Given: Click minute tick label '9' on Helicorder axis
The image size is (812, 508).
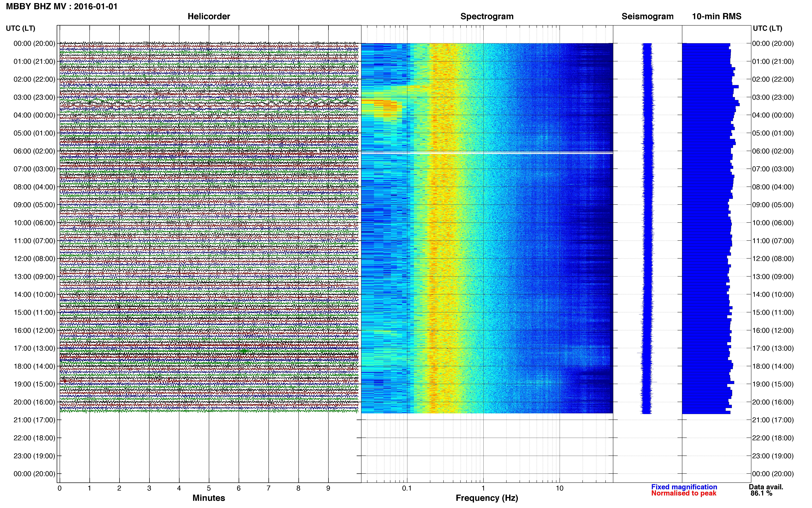Looking at the screenshot, I should (x=328, y=488).
